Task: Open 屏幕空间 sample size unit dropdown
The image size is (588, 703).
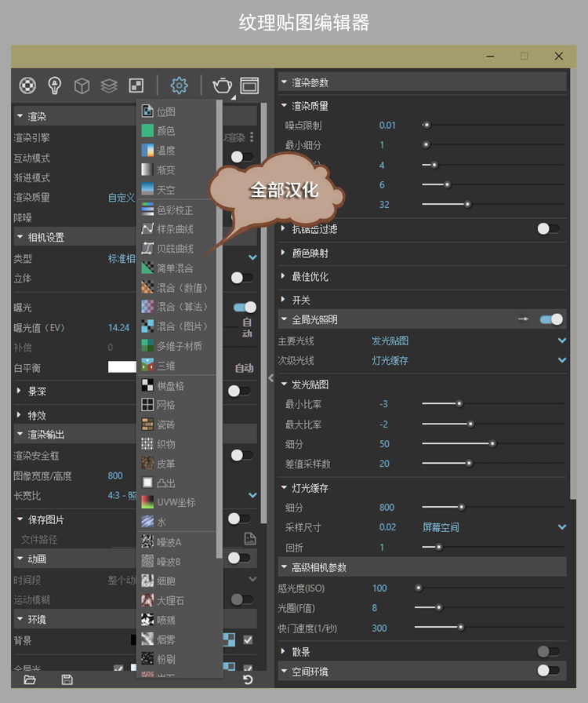Action: point(562,526)
